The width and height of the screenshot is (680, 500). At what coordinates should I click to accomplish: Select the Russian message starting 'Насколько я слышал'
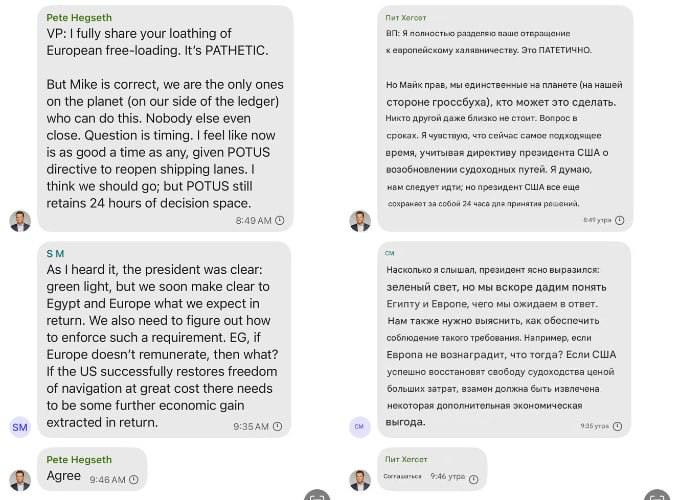pyautogui.click(x=504, y=340)
